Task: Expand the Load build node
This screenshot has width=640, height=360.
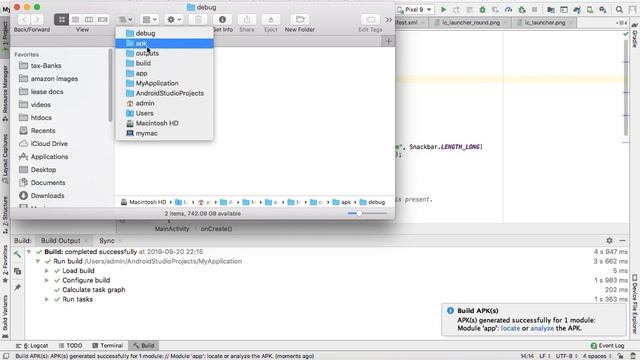Action: click(47, 271)
